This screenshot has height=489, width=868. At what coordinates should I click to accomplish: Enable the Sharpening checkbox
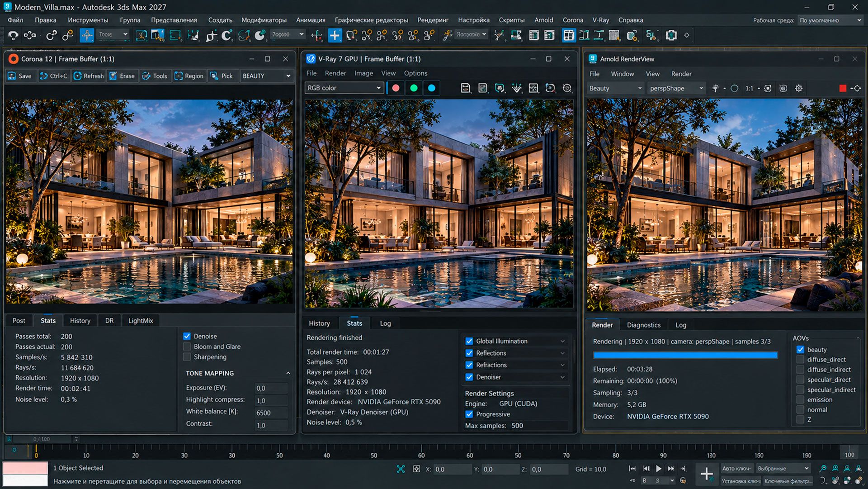187,357
